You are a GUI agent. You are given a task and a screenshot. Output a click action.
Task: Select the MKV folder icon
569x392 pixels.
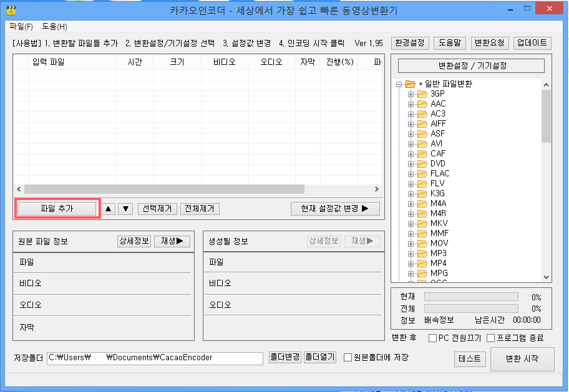(x=422, y=224)
